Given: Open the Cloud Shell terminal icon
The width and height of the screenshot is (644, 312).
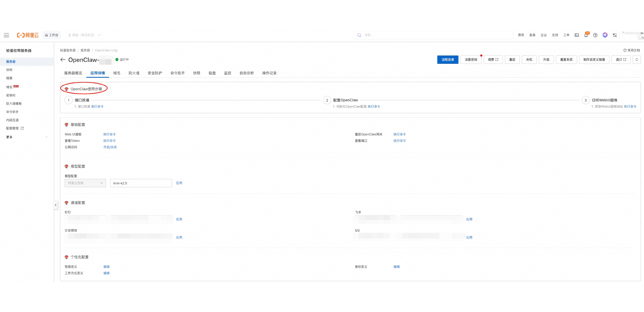Looking at the screenshot, I should 577,35.
